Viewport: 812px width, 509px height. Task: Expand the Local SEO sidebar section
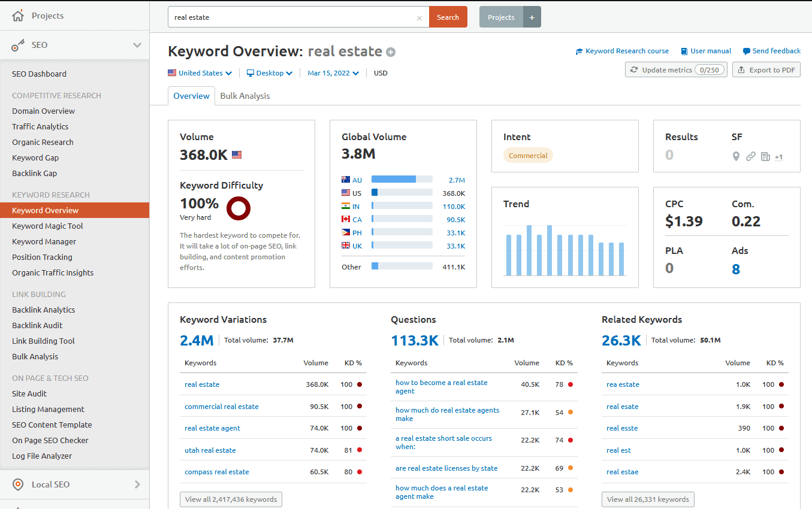click(137, 484)
